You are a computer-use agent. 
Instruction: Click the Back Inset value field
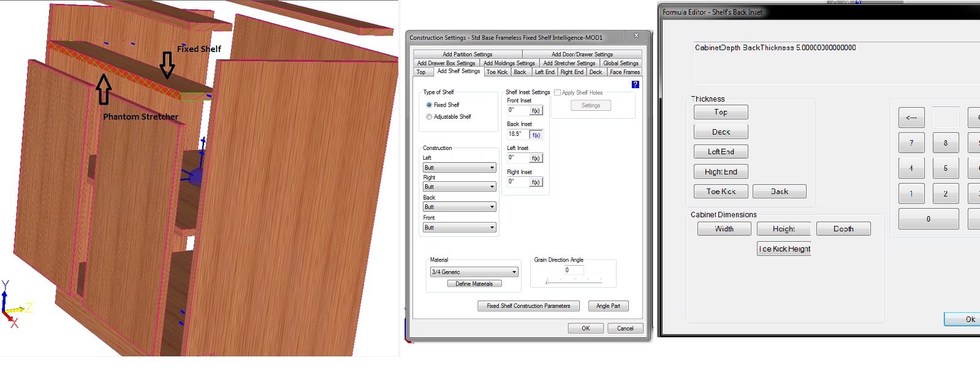(517, 134)
